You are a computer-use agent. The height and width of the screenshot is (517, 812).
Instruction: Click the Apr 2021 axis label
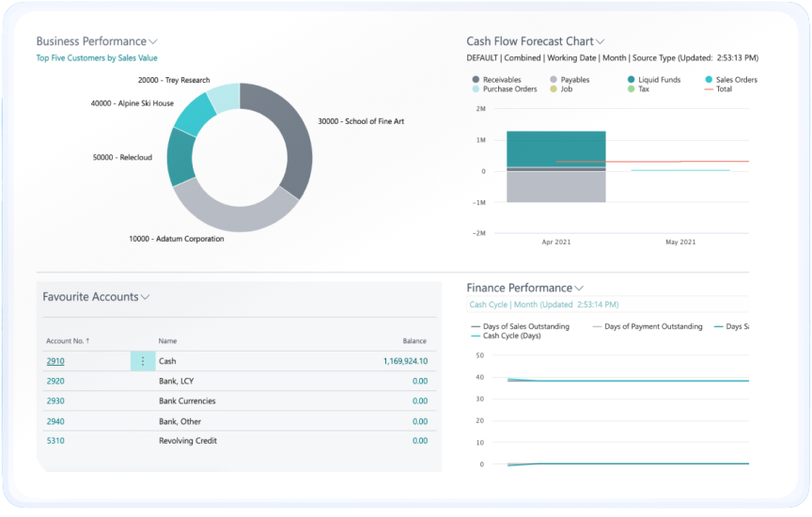556,242
